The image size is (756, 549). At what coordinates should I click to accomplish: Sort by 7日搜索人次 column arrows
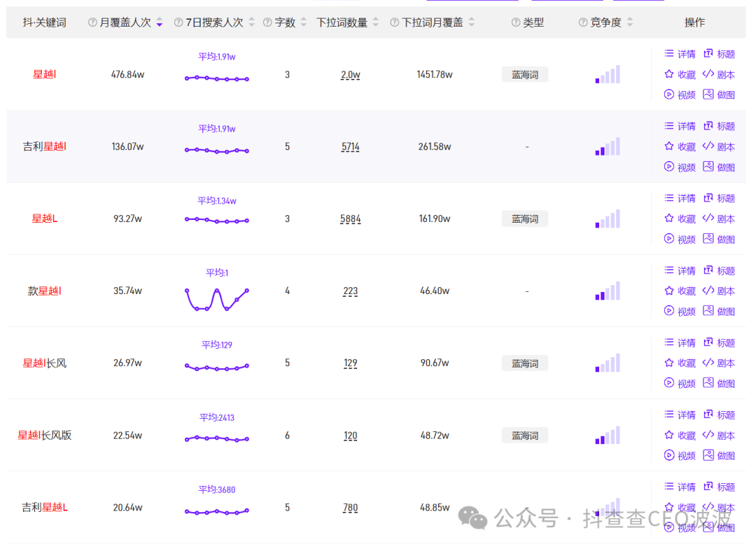tap(252, 22)
